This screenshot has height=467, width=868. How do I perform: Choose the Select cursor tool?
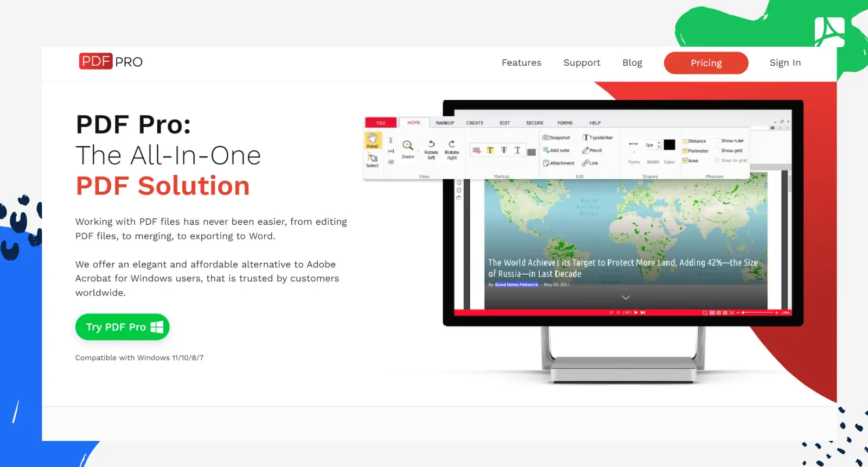(372, 161)
